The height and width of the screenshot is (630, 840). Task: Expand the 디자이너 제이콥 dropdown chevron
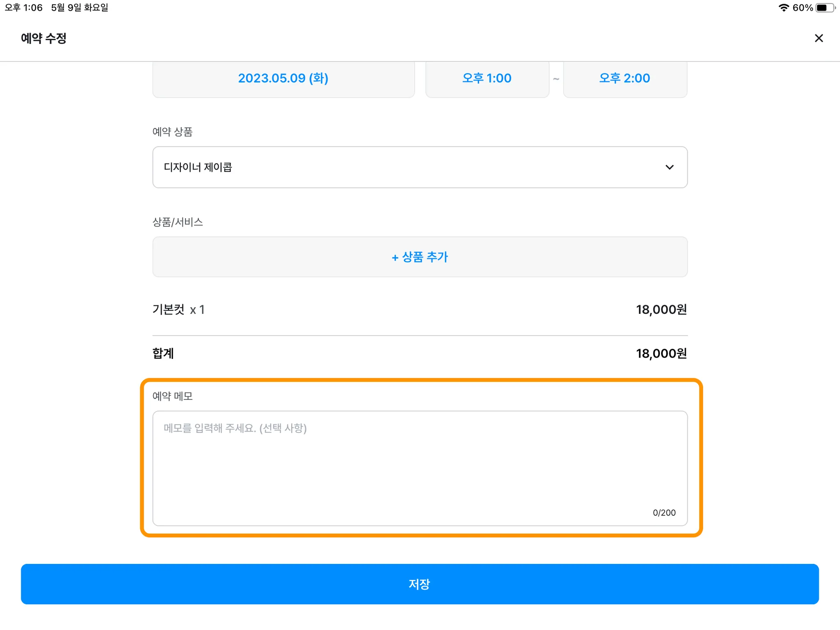[x=669, y=167]
